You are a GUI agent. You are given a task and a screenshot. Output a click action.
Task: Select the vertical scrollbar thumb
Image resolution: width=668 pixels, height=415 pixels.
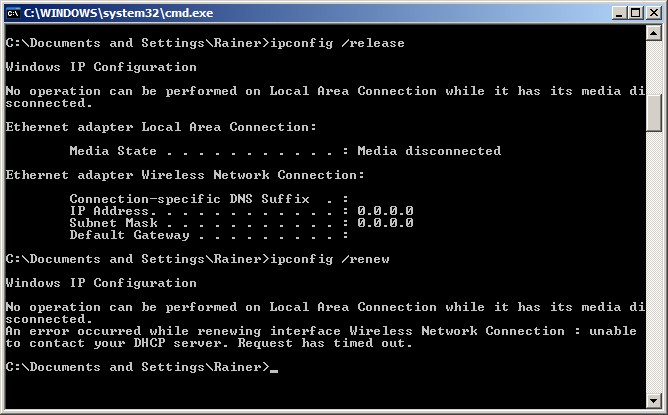pos(654,113)
